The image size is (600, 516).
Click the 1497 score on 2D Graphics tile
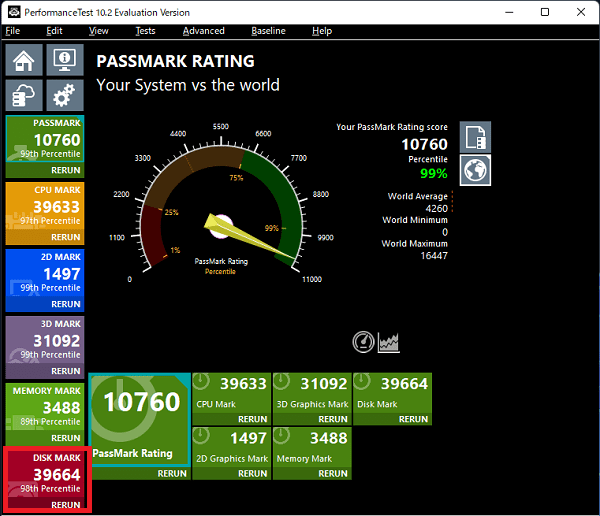coord(248,438)
